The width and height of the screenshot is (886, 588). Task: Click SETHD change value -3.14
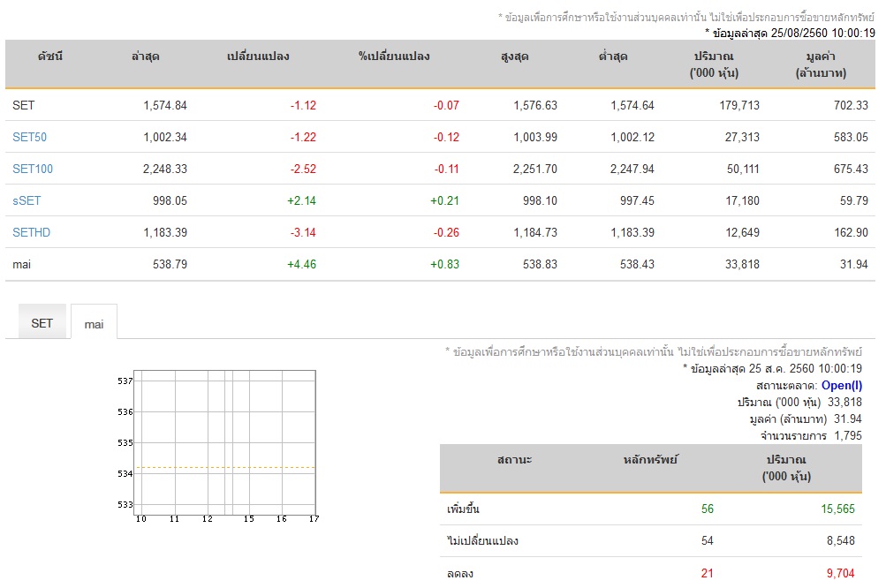click(304, 232)
